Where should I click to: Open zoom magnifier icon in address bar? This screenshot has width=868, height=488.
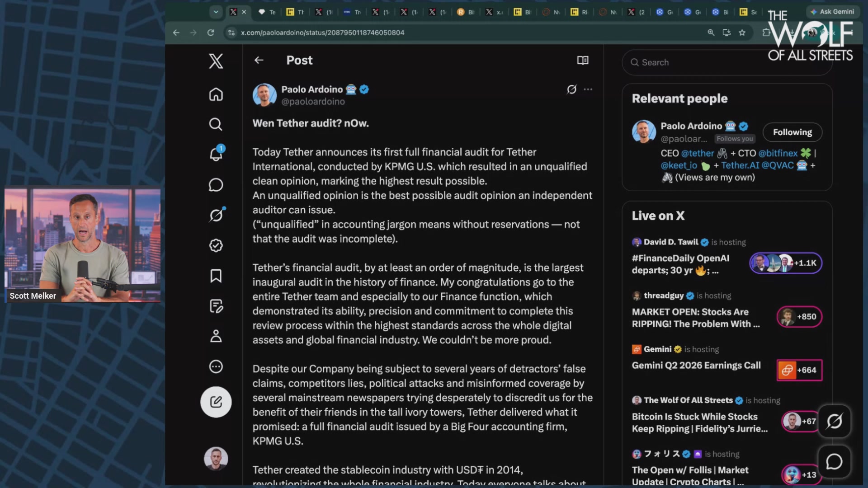(711, 33)
